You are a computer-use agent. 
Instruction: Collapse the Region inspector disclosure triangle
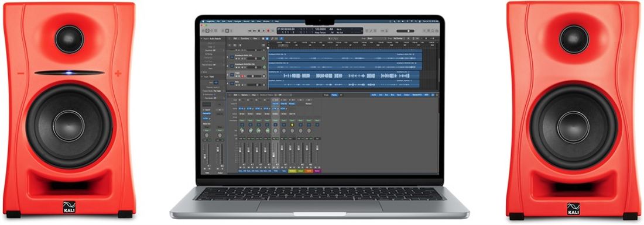[201, 39]
